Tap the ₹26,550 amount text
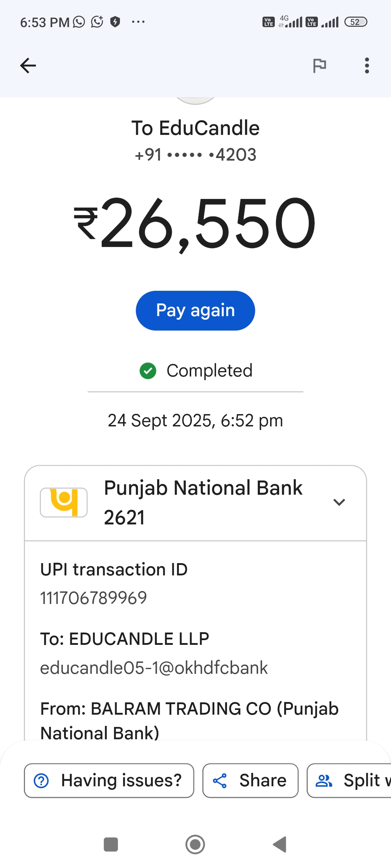Image resolution: width=391 pixels, height=868 pixels. [x=195, y=223]
